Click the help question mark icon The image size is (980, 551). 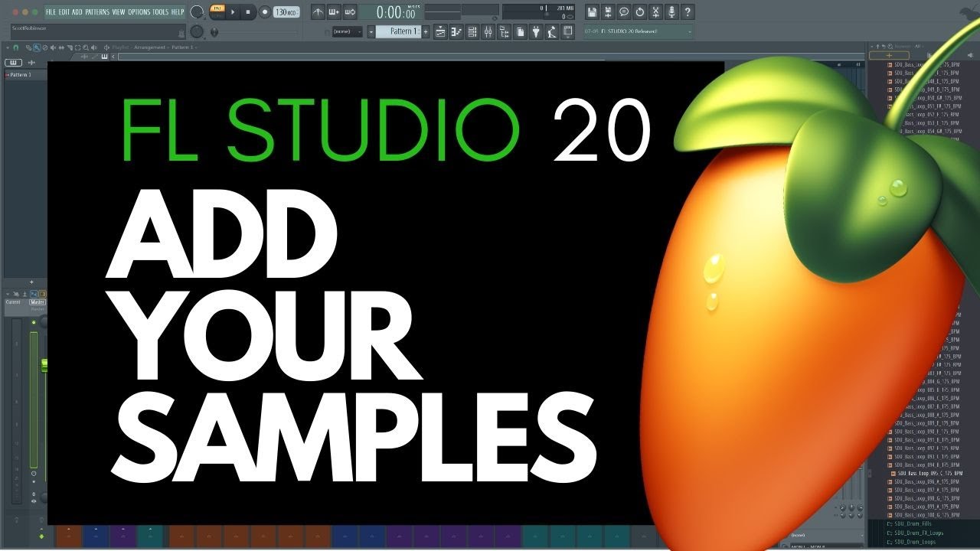(688, 12)
